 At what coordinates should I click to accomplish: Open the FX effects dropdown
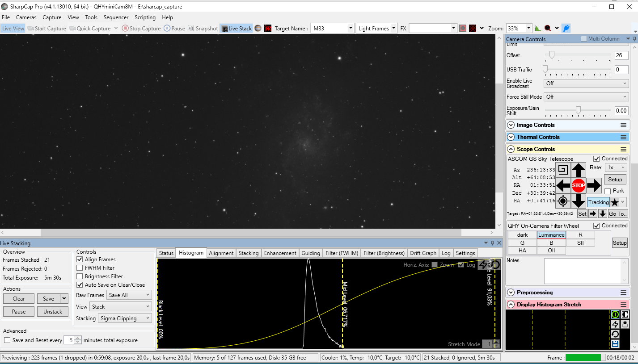pos(433,29)
